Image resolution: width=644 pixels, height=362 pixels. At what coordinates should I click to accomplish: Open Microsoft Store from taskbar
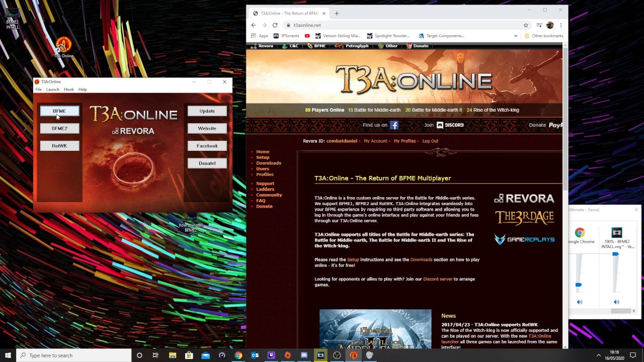click(x=189, y=355)
